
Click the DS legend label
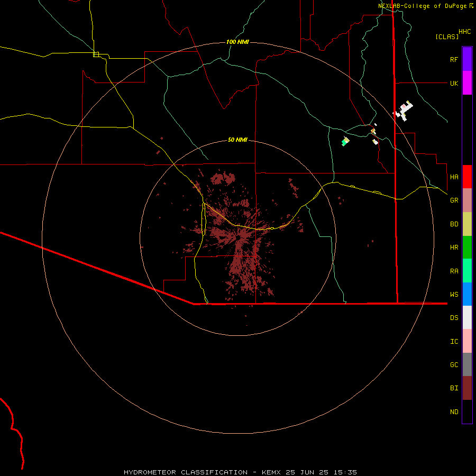pyautogui.click(x=454, y=318)
